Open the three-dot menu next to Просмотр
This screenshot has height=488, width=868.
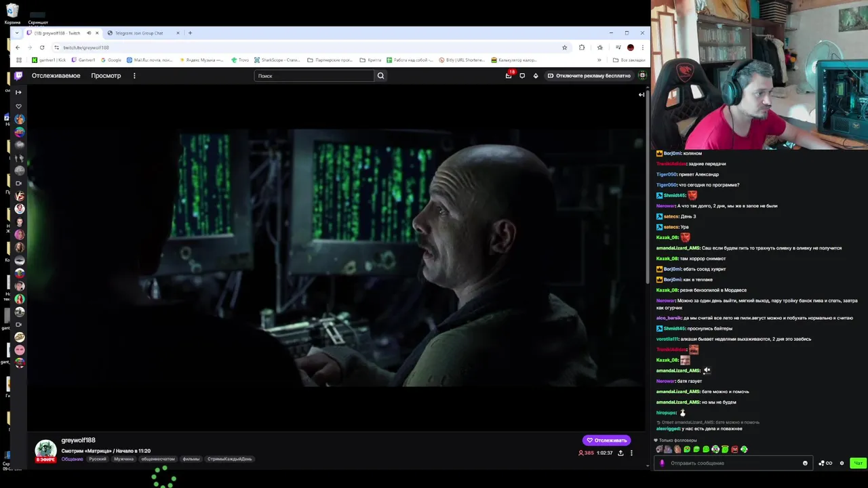(134, 76)
